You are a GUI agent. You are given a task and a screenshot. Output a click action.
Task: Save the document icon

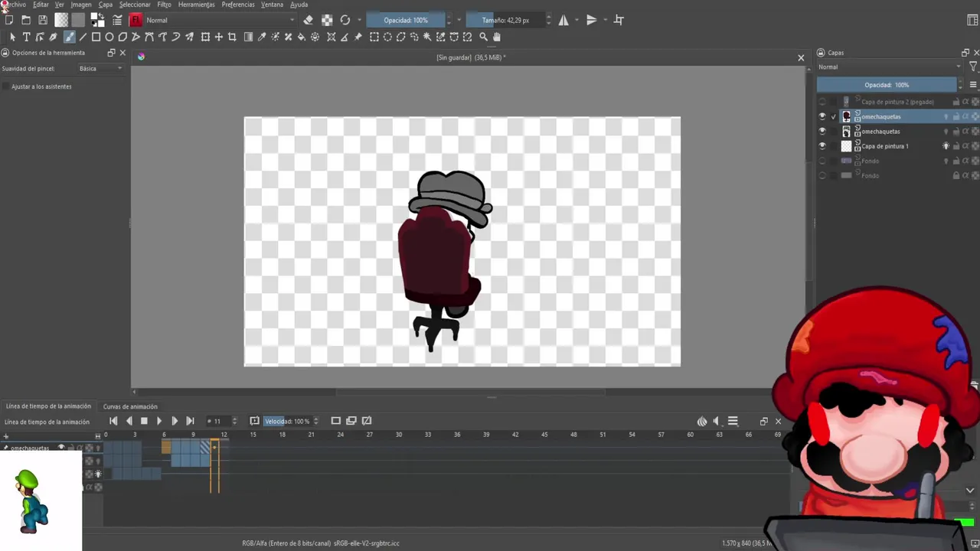pyautogui.click(x=43, y=20)
